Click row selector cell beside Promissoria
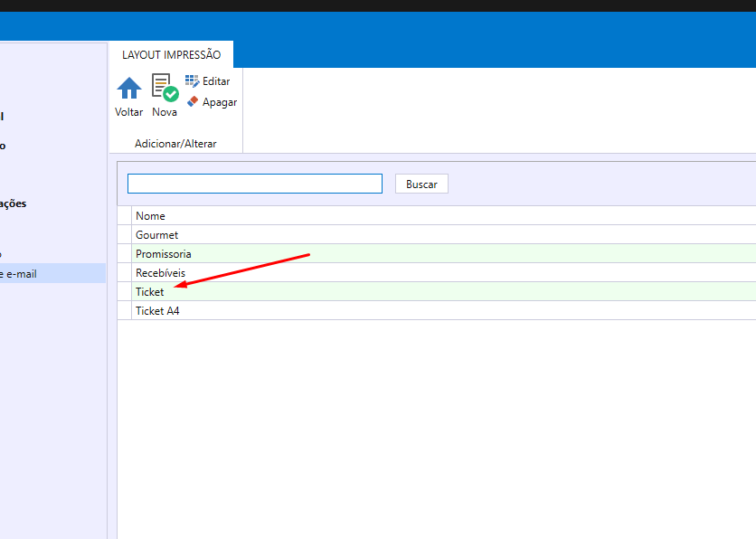756x539 pixels. pyautogui.click(x=125, y=254)
